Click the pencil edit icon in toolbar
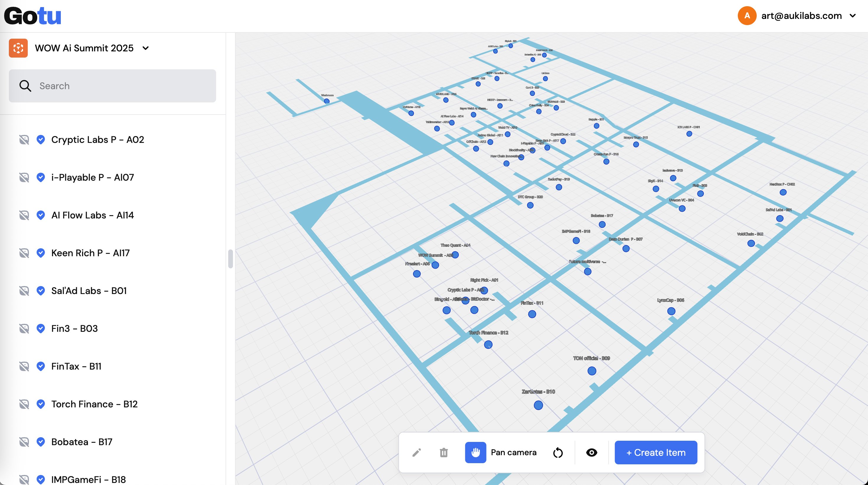Image resolution: width=868 pixels, height=485 pixels. click(417, 452)
